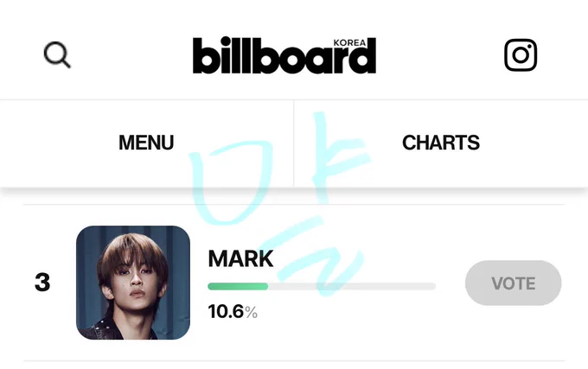This screenshot has width=588, height=369.
Task: Click the green filled part of vote bar
Action: 238,287
